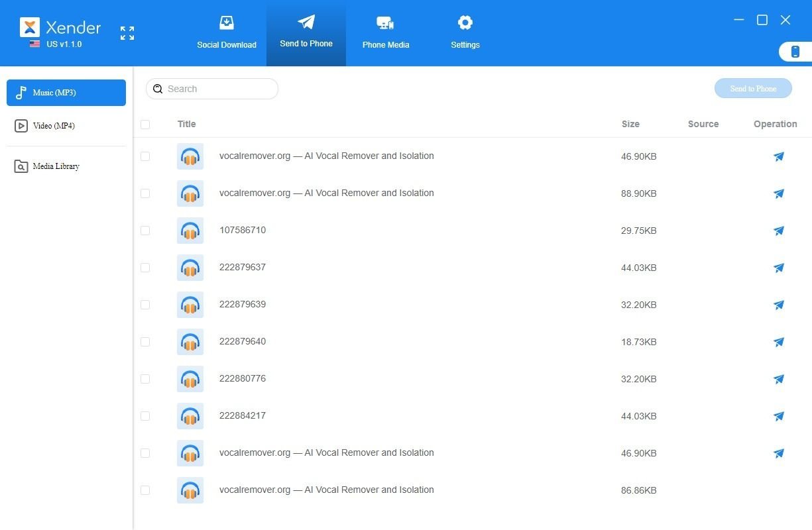Click headphone thumbnail of 222880776
The height and width of the screenshot is (530, 812).
[190, 379]
